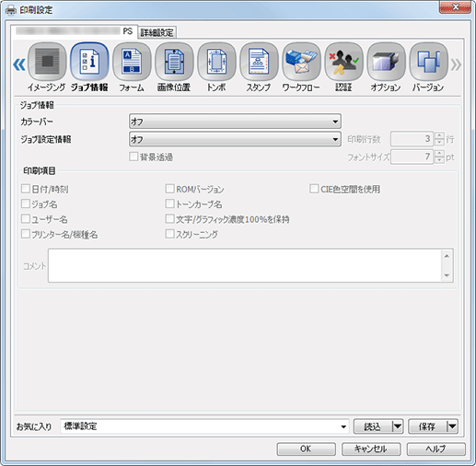Increase the フォントサイズ value
476x466 pixels.
click(x=440, y=153)
